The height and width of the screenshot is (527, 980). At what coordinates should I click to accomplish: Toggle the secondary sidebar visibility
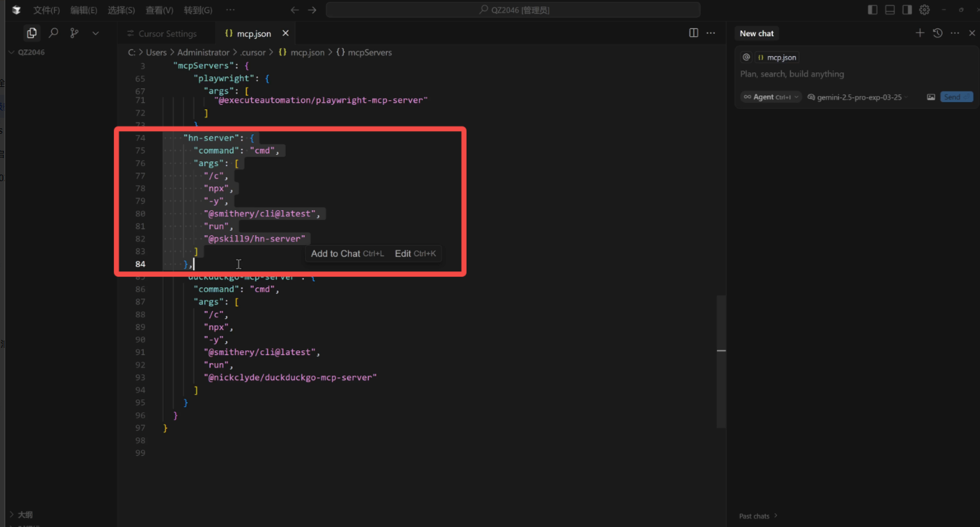tap(907, 9)
